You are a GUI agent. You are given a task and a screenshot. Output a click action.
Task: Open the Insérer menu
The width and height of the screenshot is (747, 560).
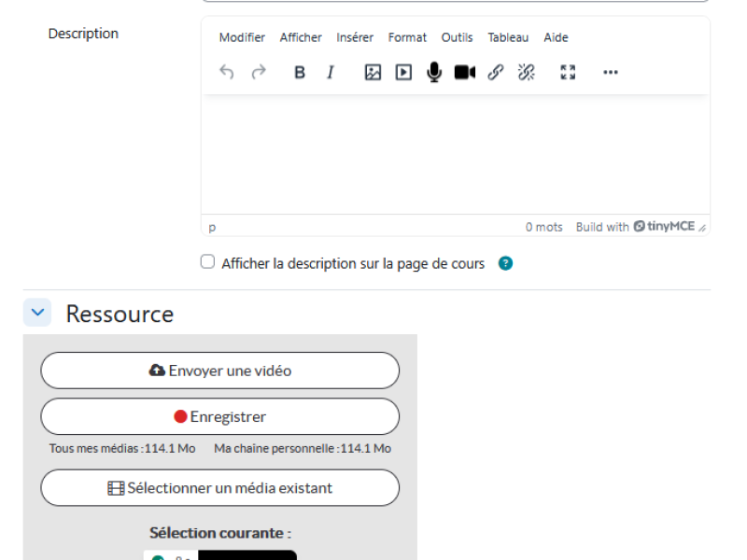[x=355, y=37]
